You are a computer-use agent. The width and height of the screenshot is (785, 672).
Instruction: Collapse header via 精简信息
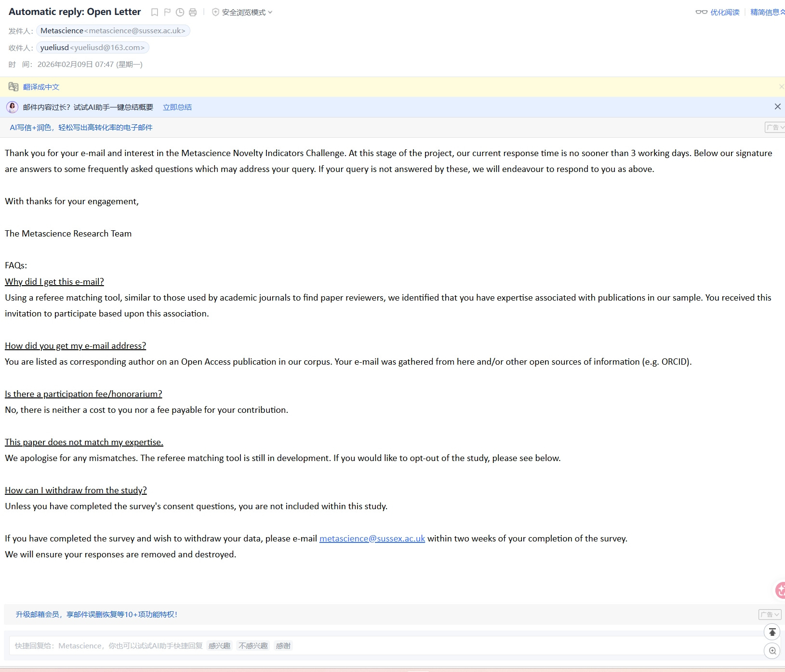point(767,13)
